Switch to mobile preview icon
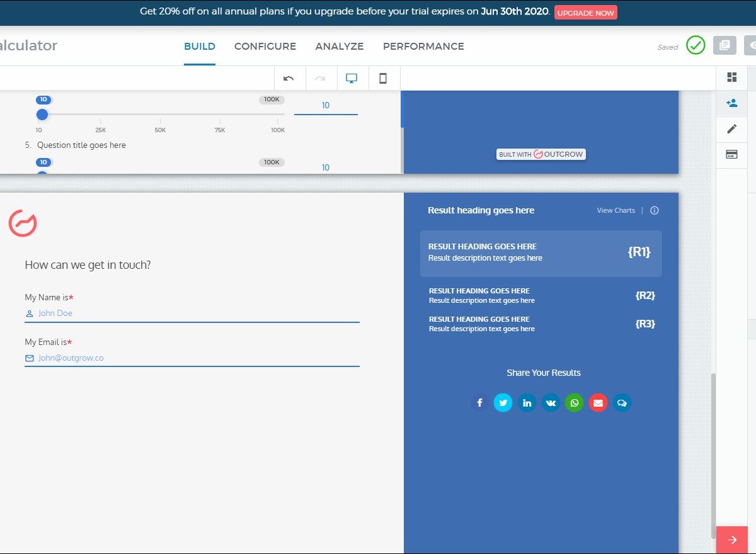The image size is (756, 554). (382, 79)
